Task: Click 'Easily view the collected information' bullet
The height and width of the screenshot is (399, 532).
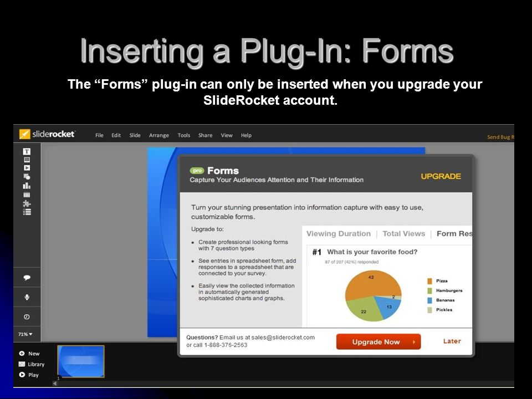Action: [x=246, y=292]
